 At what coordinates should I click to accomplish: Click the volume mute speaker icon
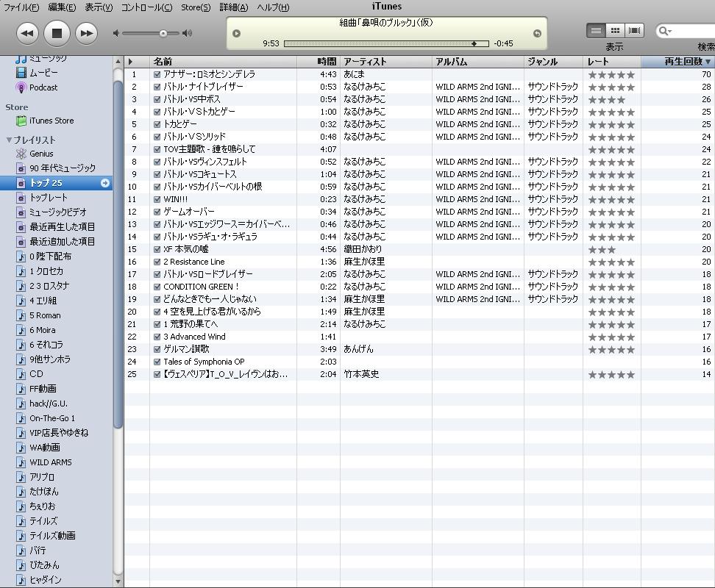(x=116, y=33)
